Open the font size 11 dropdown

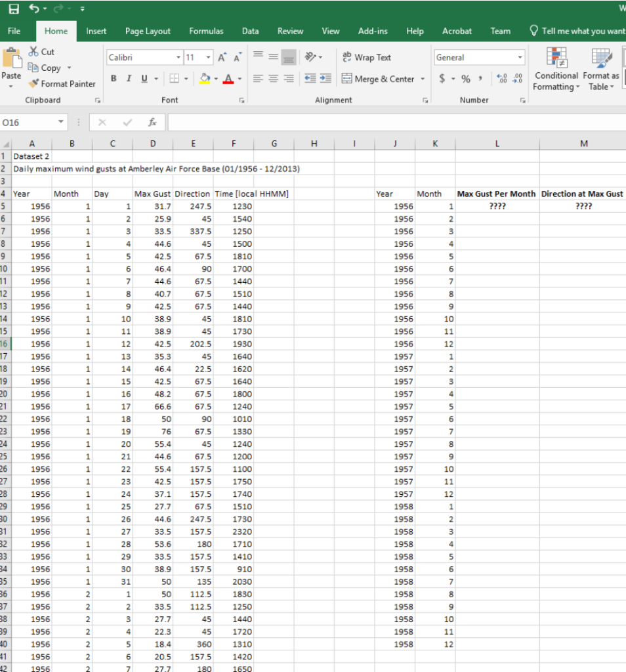(x=208, y=58)
